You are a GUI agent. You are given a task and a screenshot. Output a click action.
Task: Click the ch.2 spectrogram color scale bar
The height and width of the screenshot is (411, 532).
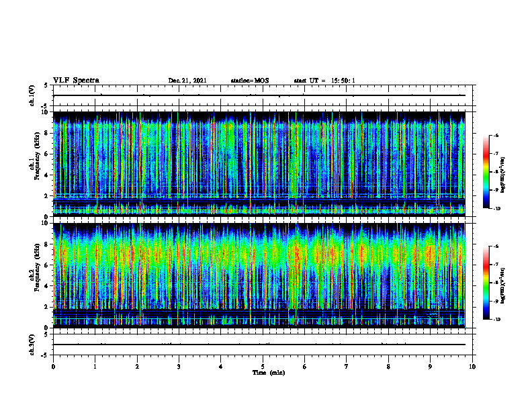tap(486, 283)
